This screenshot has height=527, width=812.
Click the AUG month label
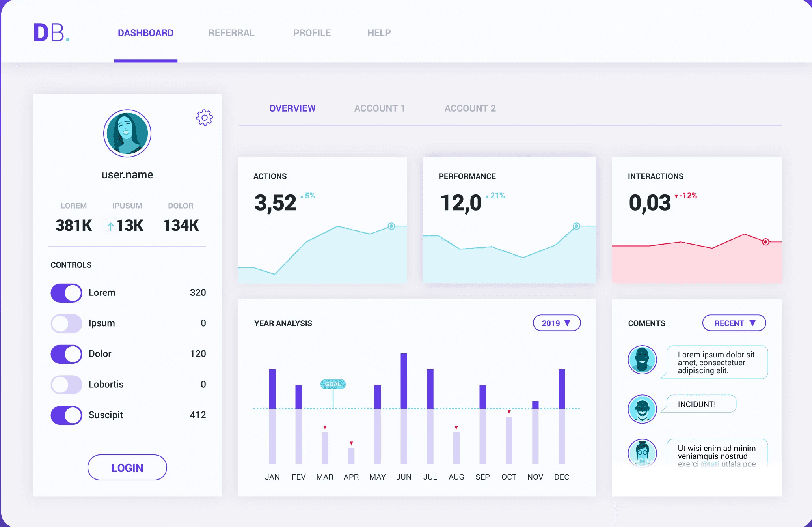coord(456,477)
